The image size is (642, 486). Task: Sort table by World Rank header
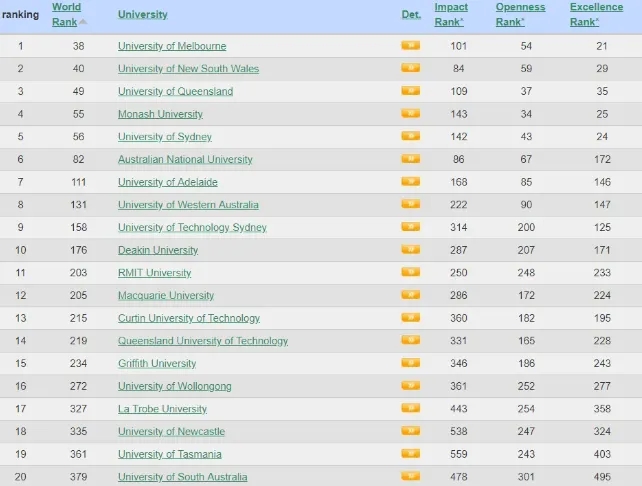(66, 14)
